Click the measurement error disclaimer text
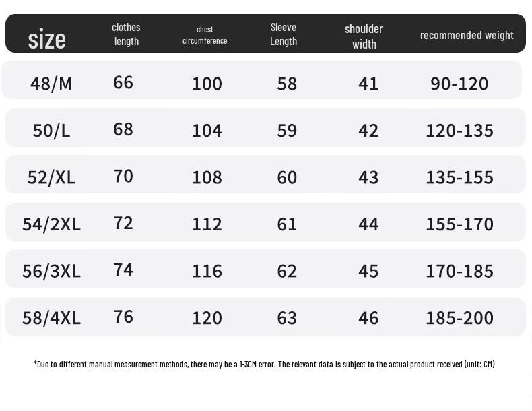This screenshot has width=532, height=411. (x=264, y=364)
